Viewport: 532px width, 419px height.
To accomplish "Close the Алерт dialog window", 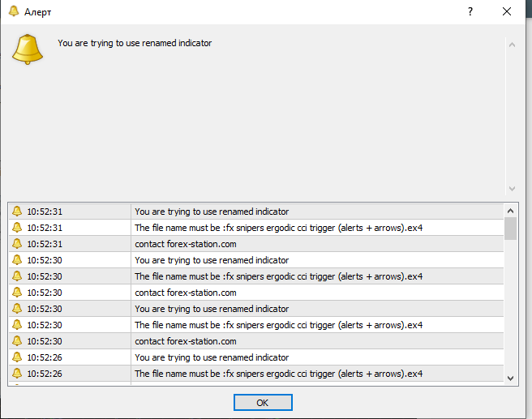I will click(508, 12).
